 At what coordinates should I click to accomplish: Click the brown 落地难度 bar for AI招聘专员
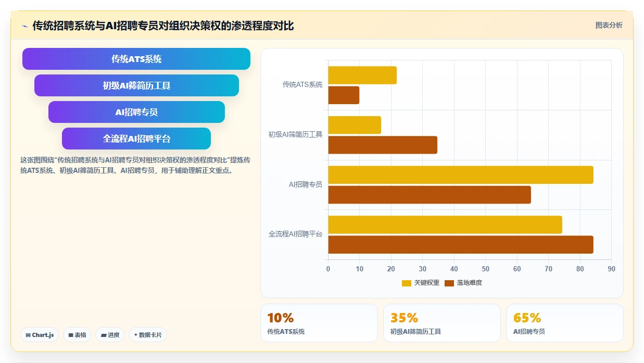click(430, 195)
